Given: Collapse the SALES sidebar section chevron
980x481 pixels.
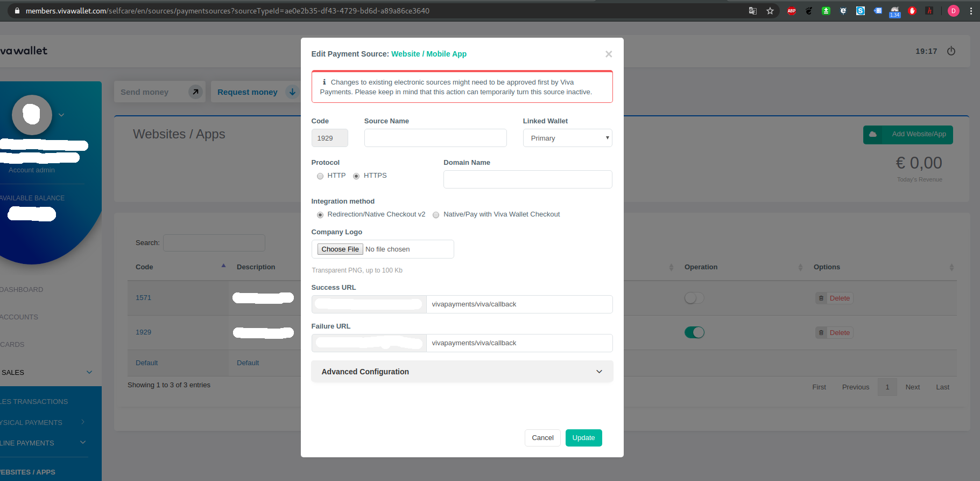Looking at the screenshot, I should 89,372.
